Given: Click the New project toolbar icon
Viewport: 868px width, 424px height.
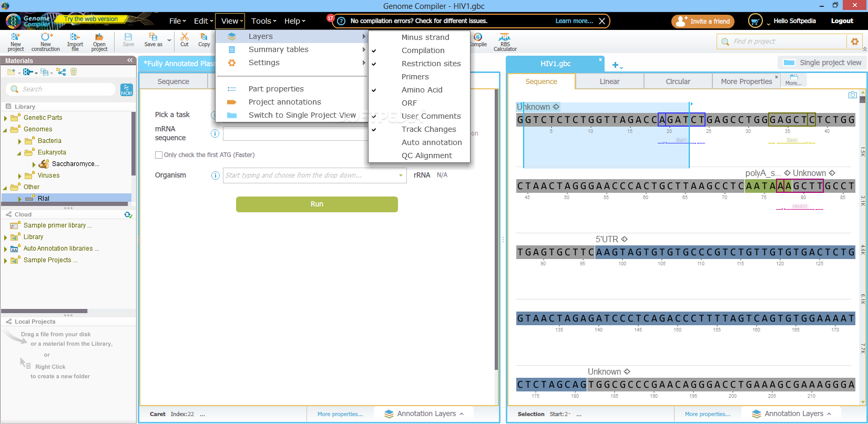Looking at the screenshot, I should tap(16, 42).
